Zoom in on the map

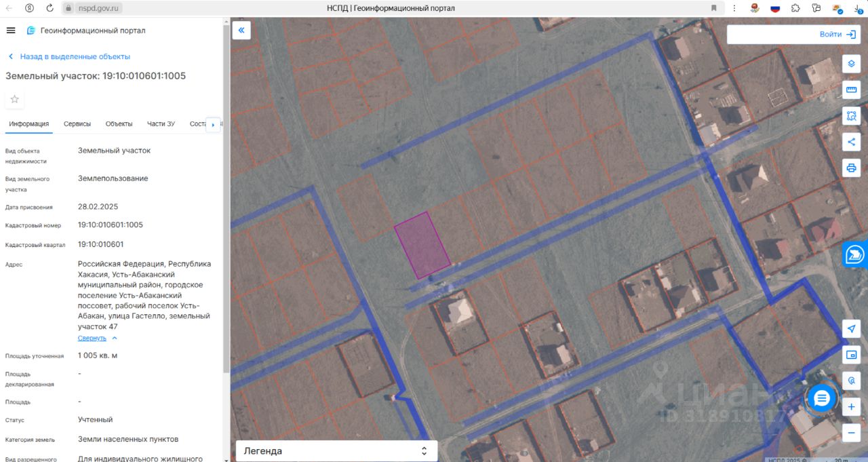[852, 407]
